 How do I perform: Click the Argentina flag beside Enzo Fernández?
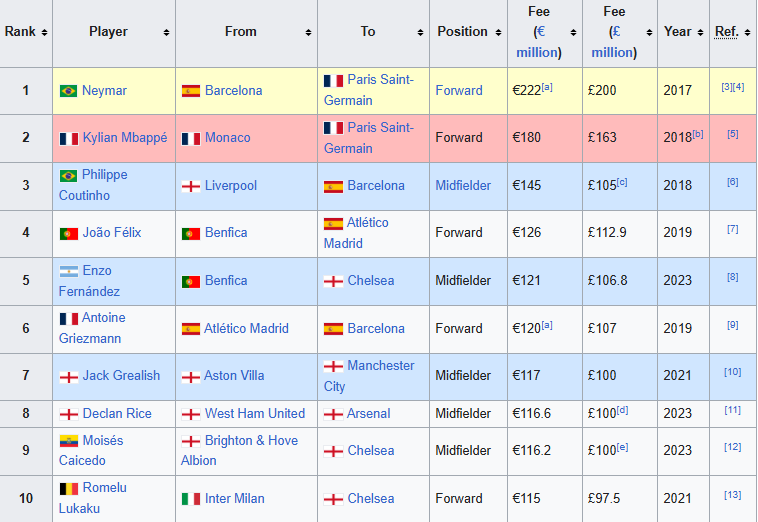pyautogui.click(x=68, y=271)
